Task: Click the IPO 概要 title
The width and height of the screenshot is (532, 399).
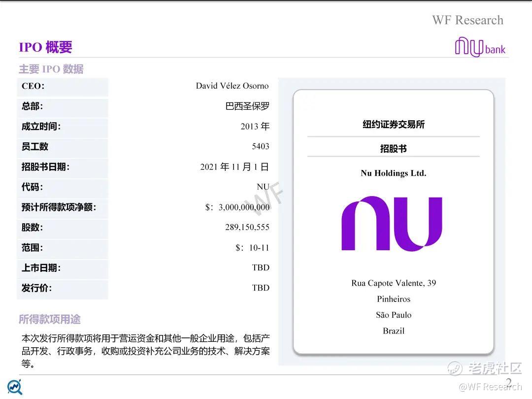Action: pyautogui.click(x=45, y=47)
